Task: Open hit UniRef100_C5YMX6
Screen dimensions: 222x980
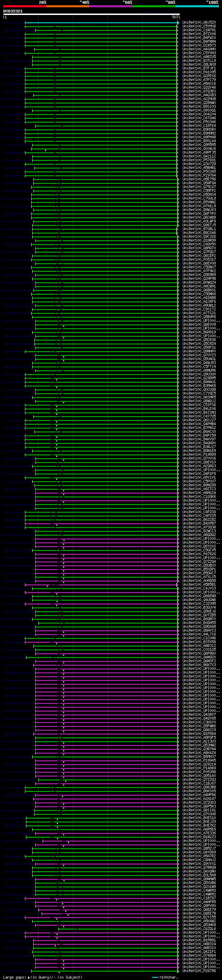Action: pos(199,26)
